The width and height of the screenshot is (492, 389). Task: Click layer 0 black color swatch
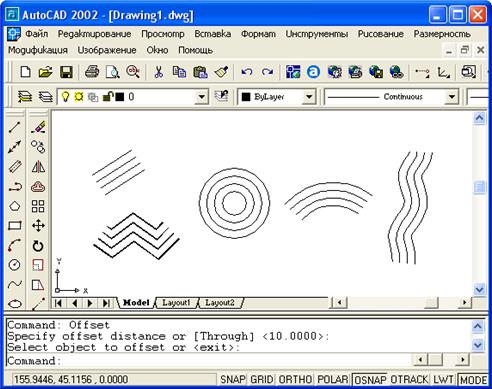tap(120, 97)
